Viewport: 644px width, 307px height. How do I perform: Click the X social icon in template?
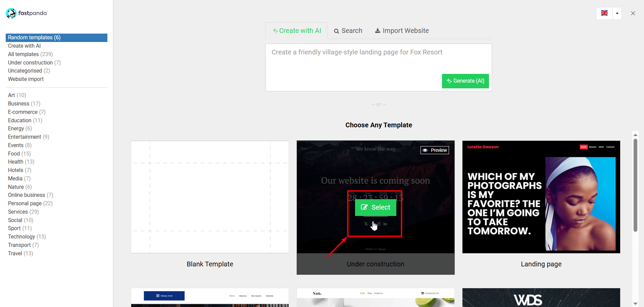tap(366, 224)
